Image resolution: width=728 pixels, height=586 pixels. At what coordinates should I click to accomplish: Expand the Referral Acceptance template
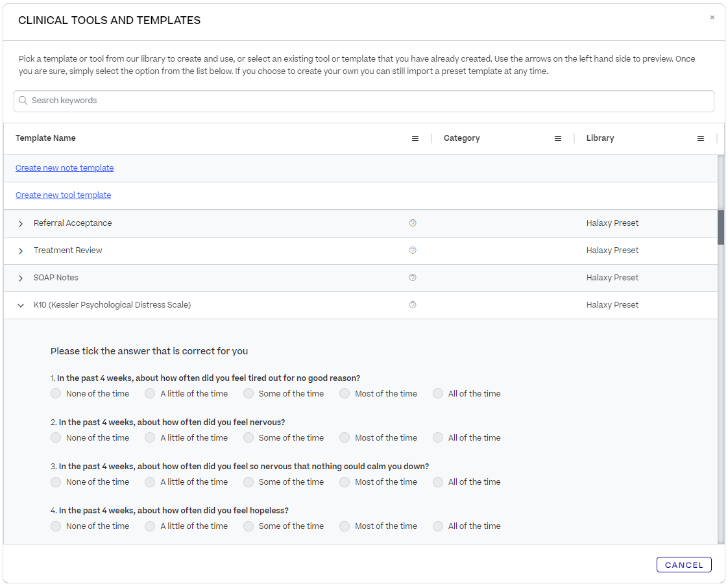tap(21, 223)
